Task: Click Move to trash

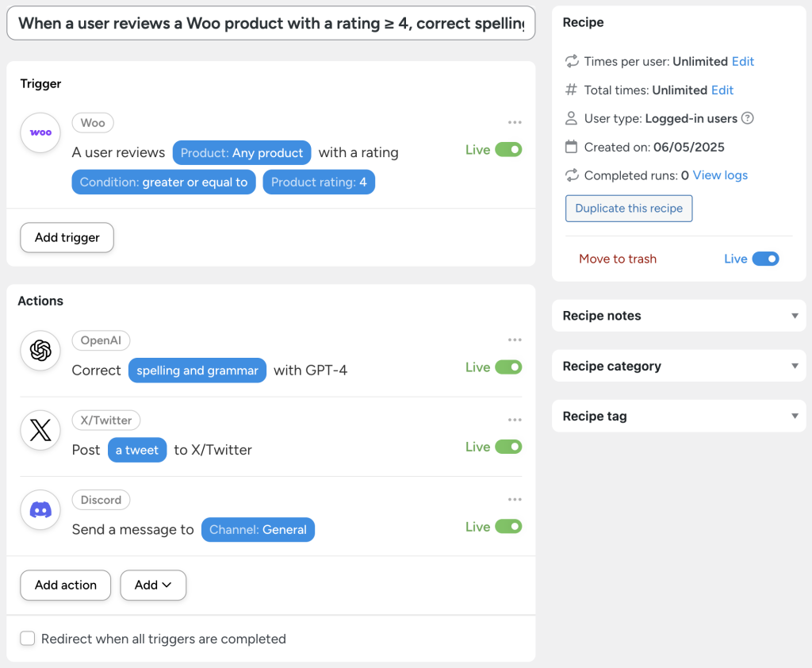Action: [618, 259]
